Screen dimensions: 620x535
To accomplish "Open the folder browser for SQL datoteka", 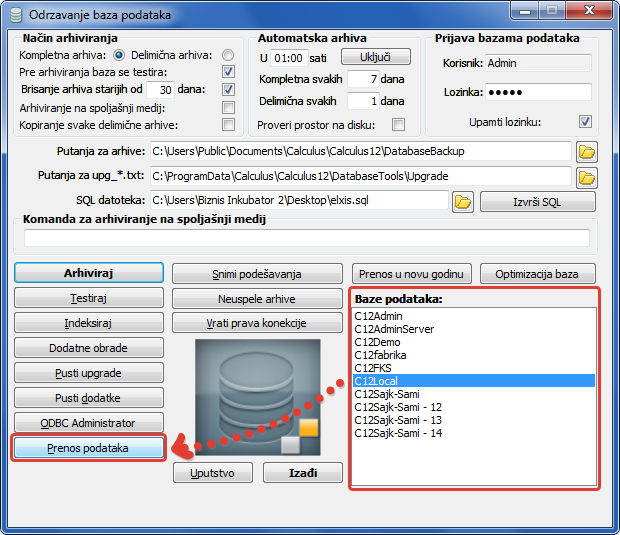I will pyautogui.click(x=462, y=202).
